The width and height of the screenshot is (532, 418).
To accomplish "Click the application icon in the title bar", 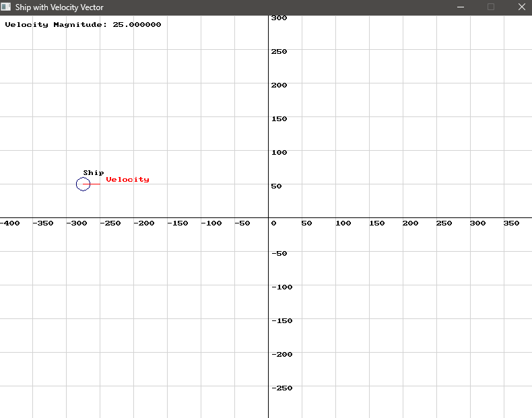I will 6,7.
